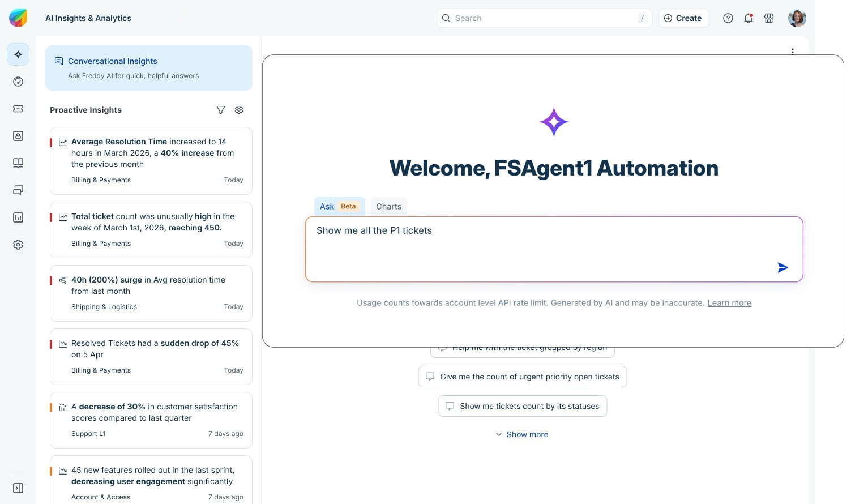The height and width of the screenshot is (504, 851).
Task: Click the Proactive Insights heading
Action: [x=85, y=110]
